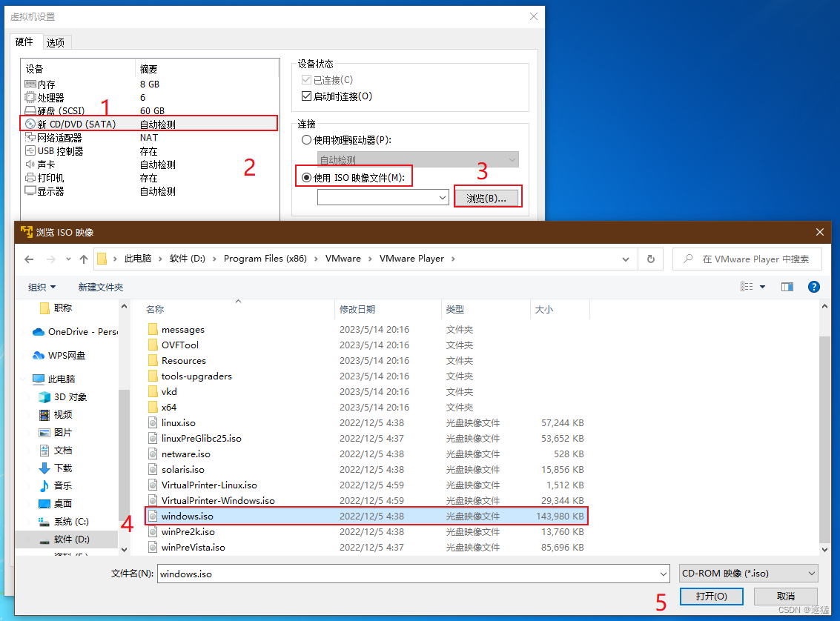Refresh the current folder view

coord(651,259)
